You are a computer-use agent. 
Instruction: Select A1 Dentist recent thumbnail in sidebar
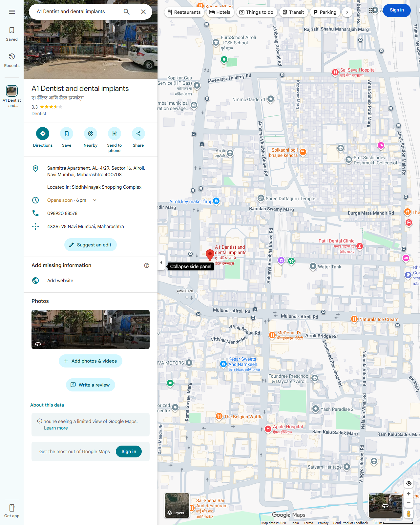pos(12,96)
